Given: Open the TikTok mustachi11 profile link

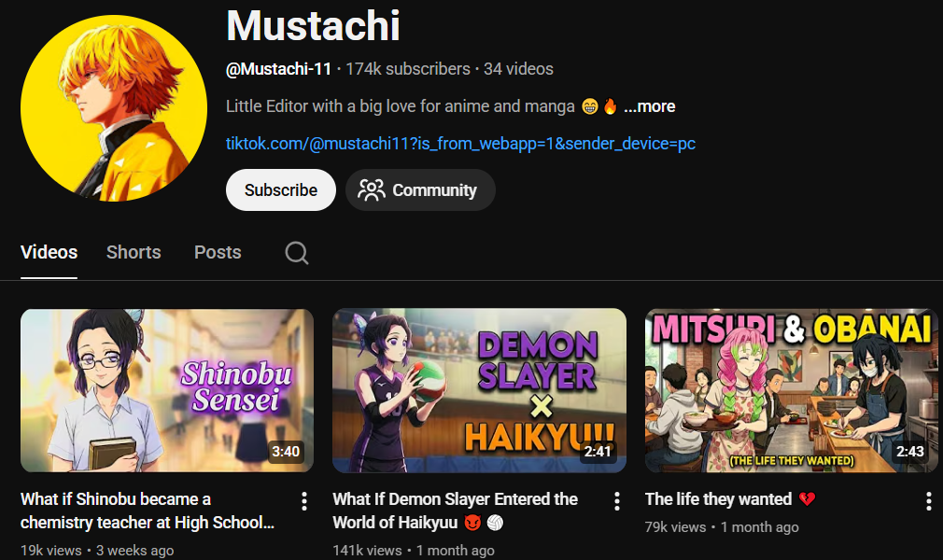Looking at the screenshot, I should coord(460,144).
